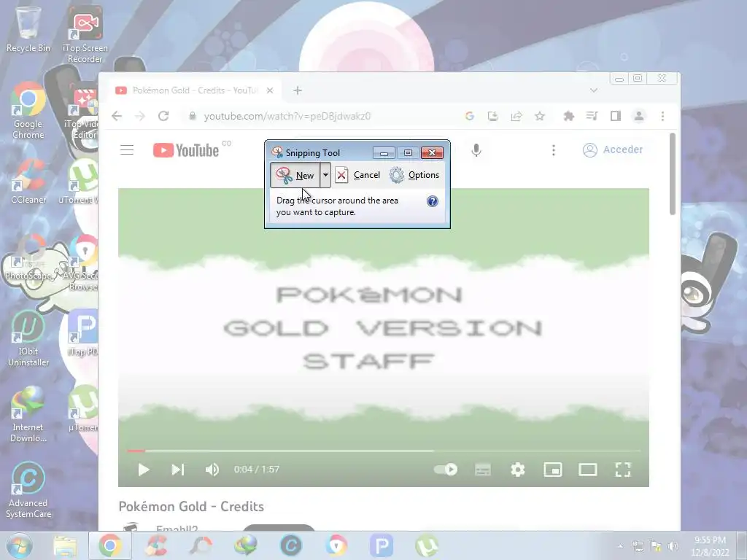This screenshot has width=747, height=560.
Task: Expand the New snip type dropdown arrow
Action: click(325, 175)
